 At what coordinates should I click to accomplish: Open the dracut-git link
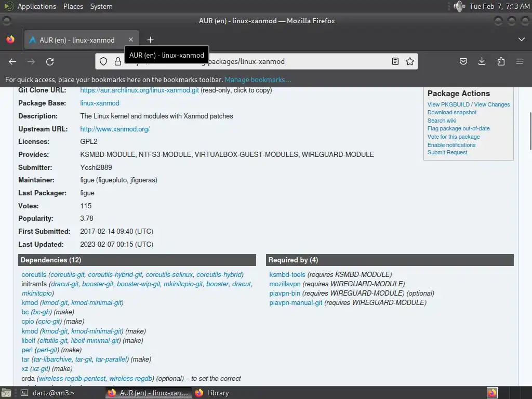pos(65,284)
